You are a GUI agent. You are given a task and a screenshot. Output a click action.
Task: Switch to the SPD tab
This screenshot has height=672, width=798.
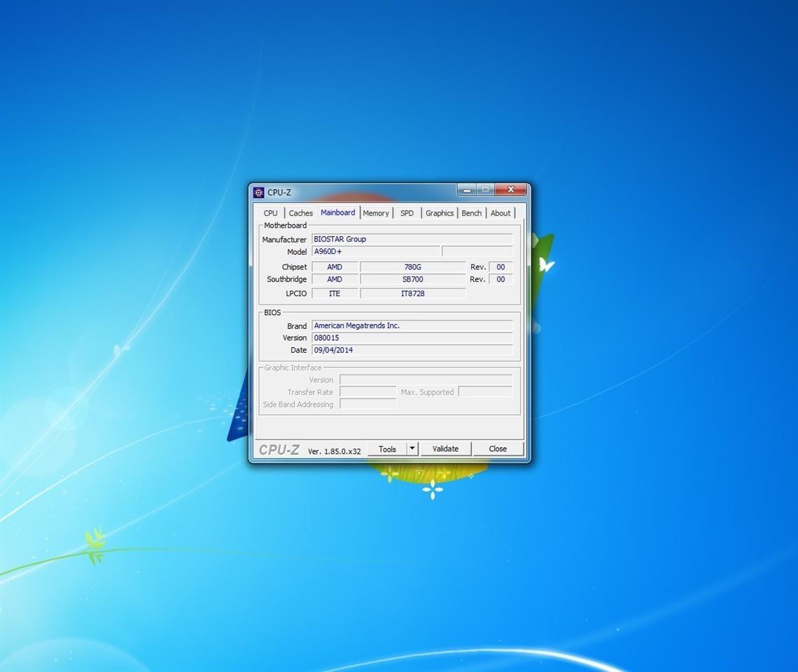(x=407, y=213)
